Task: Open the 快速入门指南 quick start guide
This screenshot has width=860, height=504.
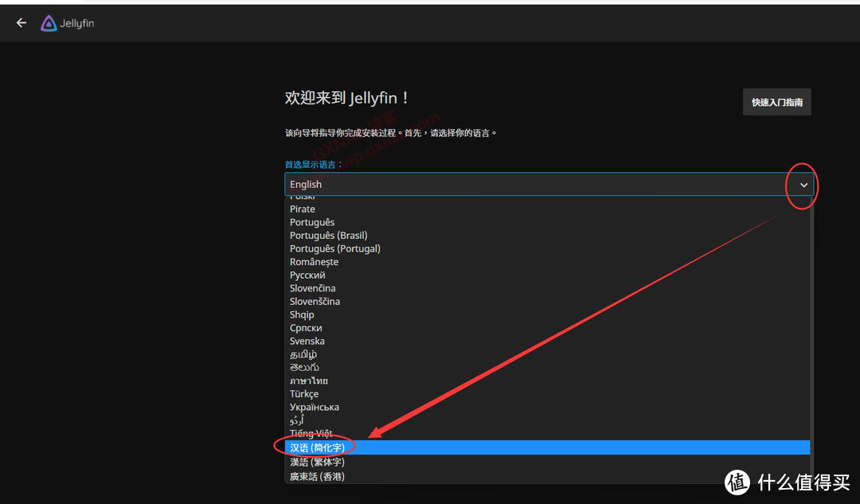Action: tap(776, 102)
